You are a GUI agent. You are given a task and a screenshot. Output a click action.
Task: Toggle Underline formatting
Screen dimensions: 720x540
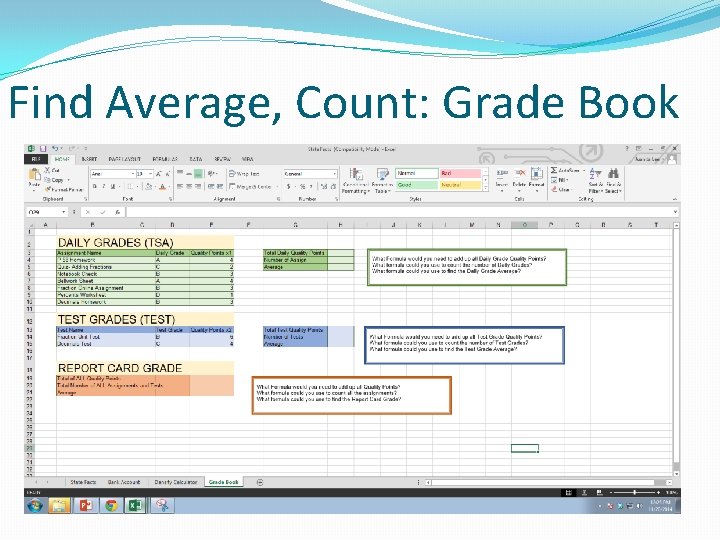(x=112, y=186)
